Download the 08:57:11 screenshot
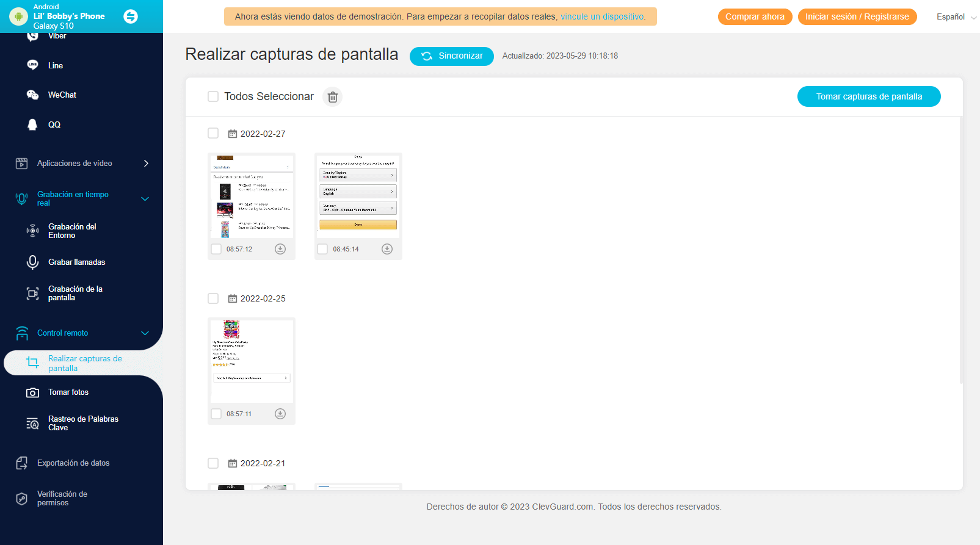 click(280, 414)
